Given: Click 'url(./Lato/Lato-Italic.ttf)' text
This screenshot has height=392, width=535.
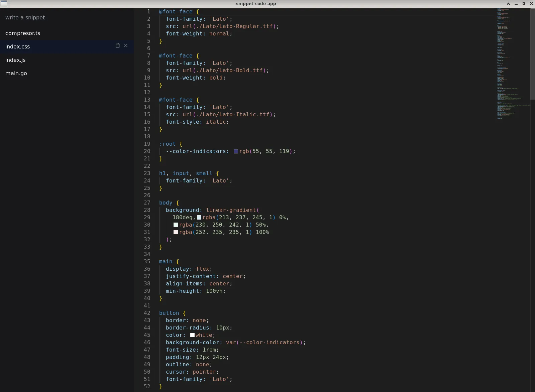Looking at the screenshot, I should tap(227, 115).
